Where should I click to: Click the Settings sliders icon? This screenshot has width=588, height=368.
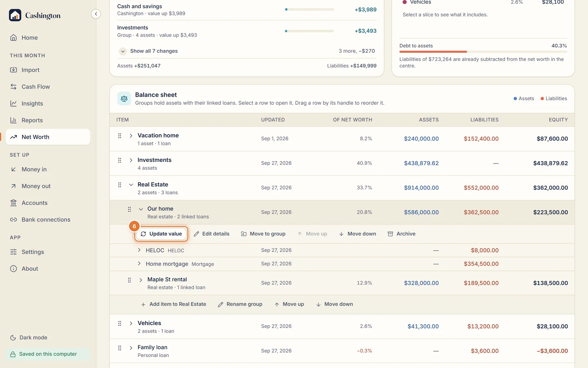(13, 252)
